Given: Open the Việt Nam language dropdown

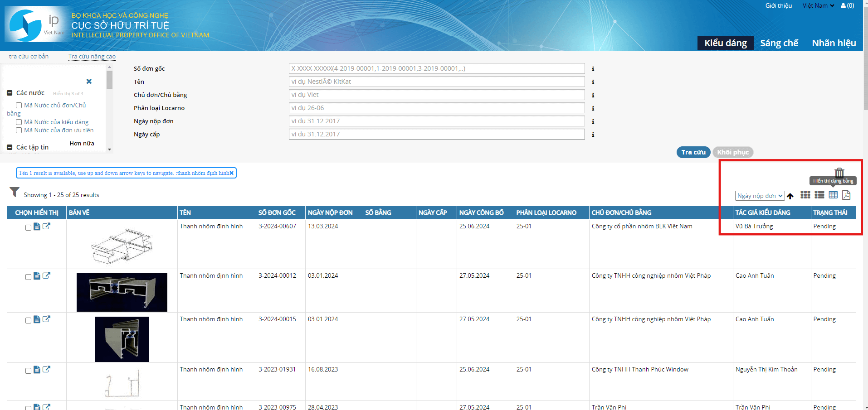Looking at the screenshot, I should pyautogui.click(x=818, y=6).
